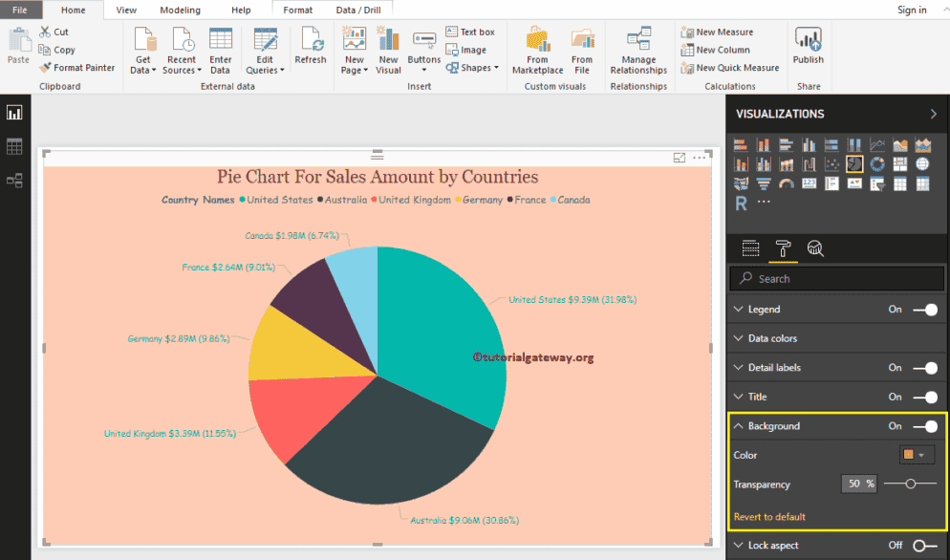Select the scatter chart visual

831,164
